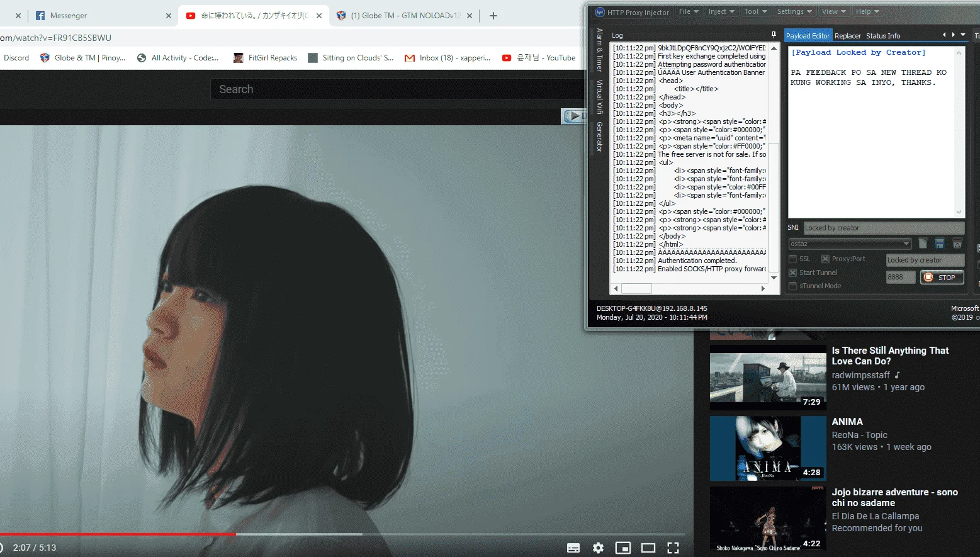The image size is (980, 557).
Task: Stop the tunnel with the STOP button
Action: point(942,278)
